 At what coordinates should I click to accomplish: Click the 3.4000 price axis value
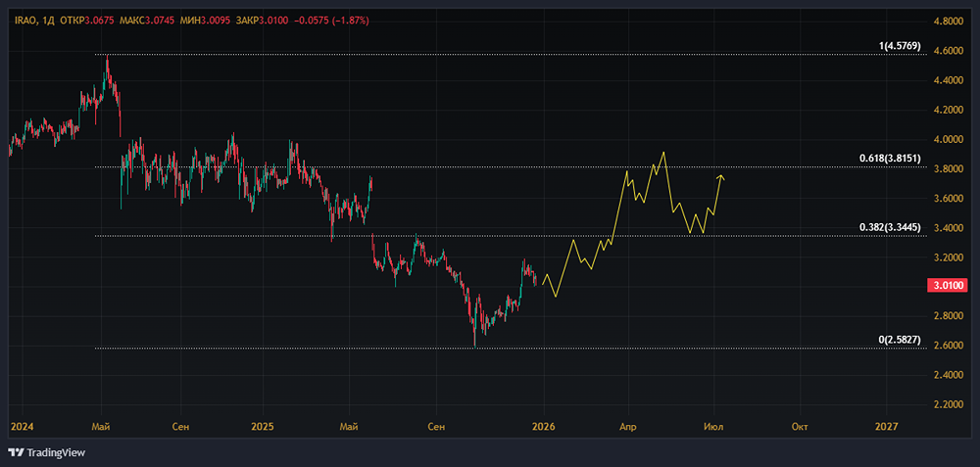[x=947, y=228]
